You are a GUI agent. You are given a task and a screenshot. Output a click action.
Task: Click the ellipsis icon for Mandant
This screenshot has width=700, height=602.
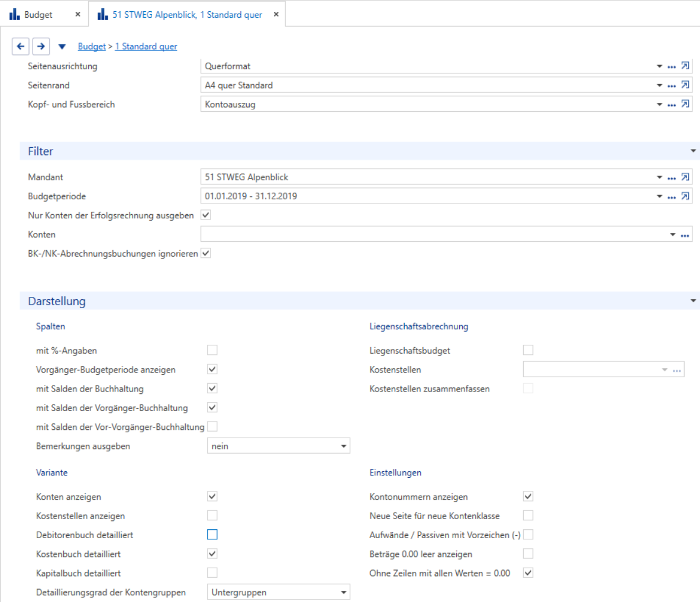click(x=672, y=177)
